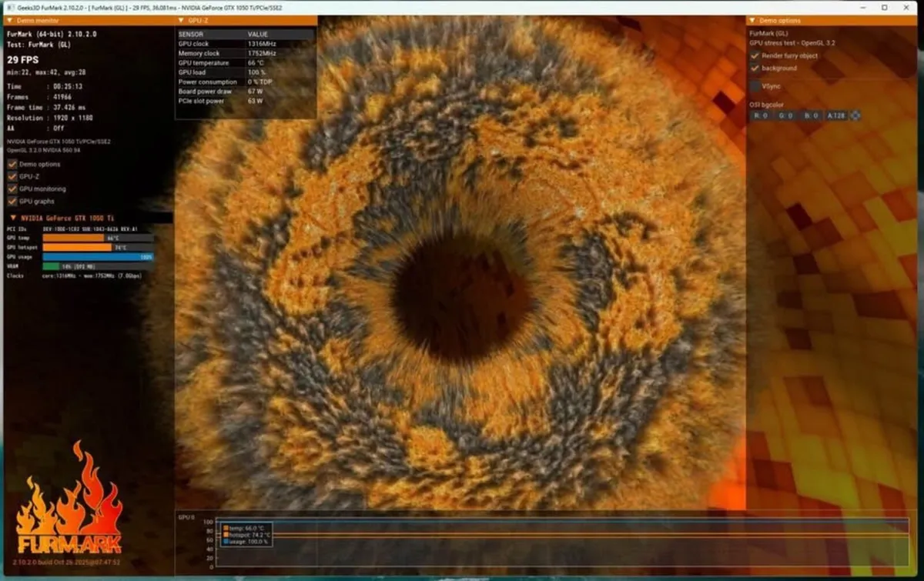The width and height of the screenshot is (924, 581).
Task: Collapse the GPU-Z panel header
Action: (180, 21)
